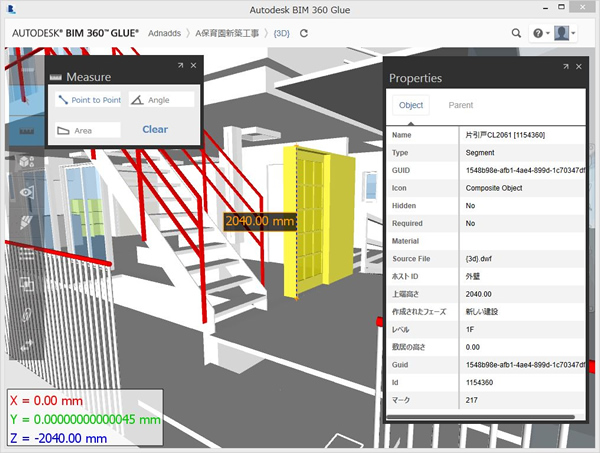Click the Properties horizontal scrollbar

(481, 417)
